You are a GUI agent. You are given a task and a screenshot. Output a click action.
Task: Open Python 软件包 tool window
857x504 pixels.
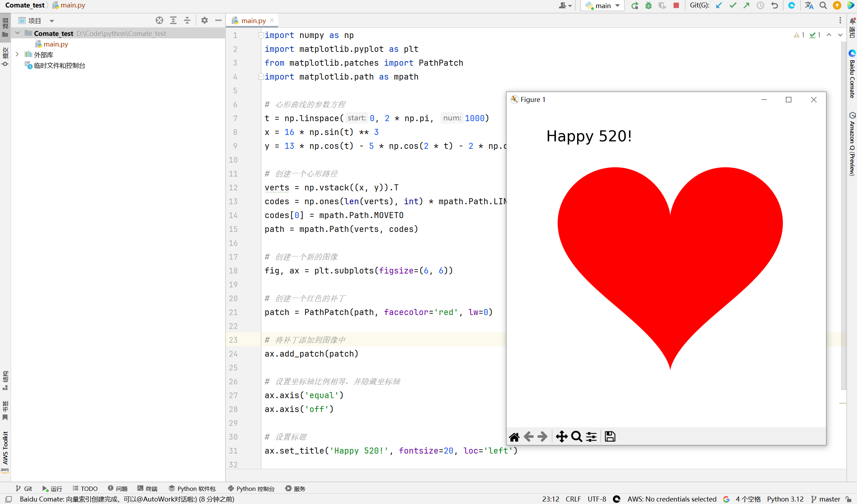point(192,488)
